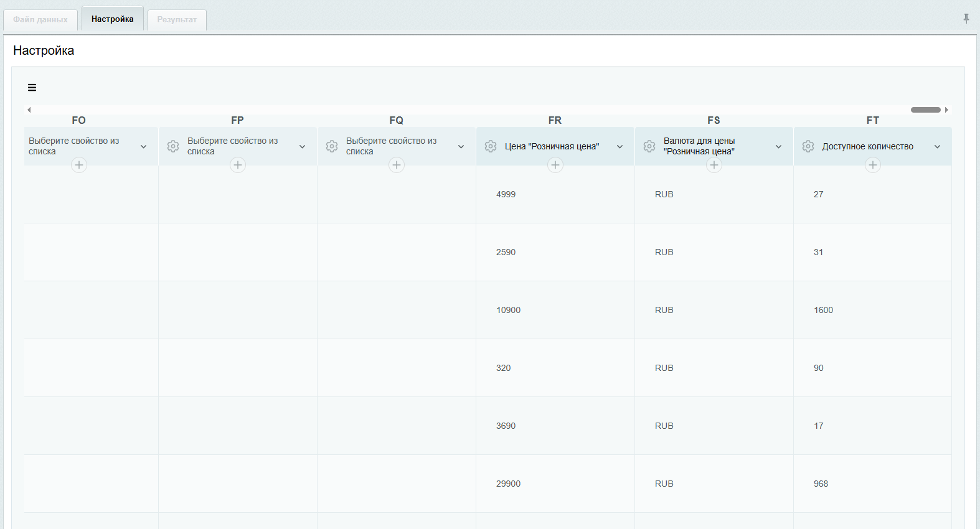Click the right scroll arrow
This screenshot has width=980, height=529.
(946, 110)
